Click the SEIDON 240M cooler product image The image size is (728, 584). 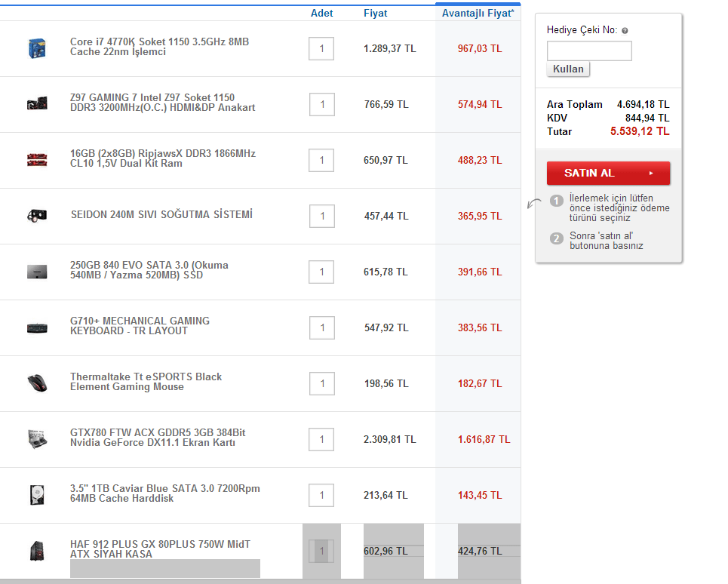[37, 216]
